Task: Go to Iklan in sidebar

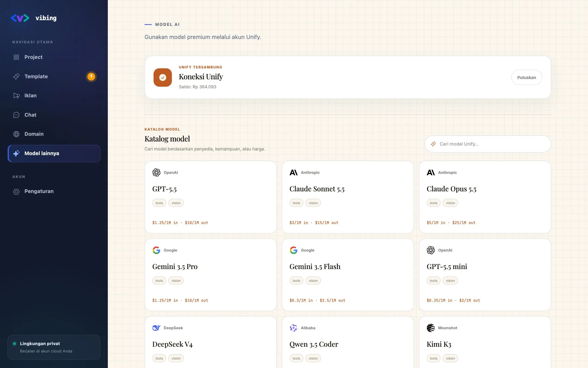Action: click(54, 96)
